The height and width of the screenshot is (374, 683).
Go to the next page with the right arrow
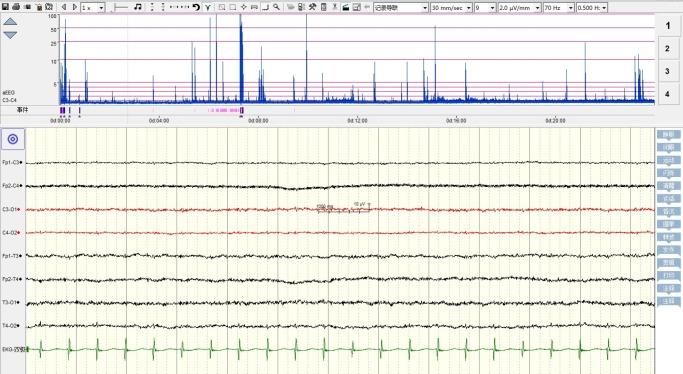click(74, 7)
